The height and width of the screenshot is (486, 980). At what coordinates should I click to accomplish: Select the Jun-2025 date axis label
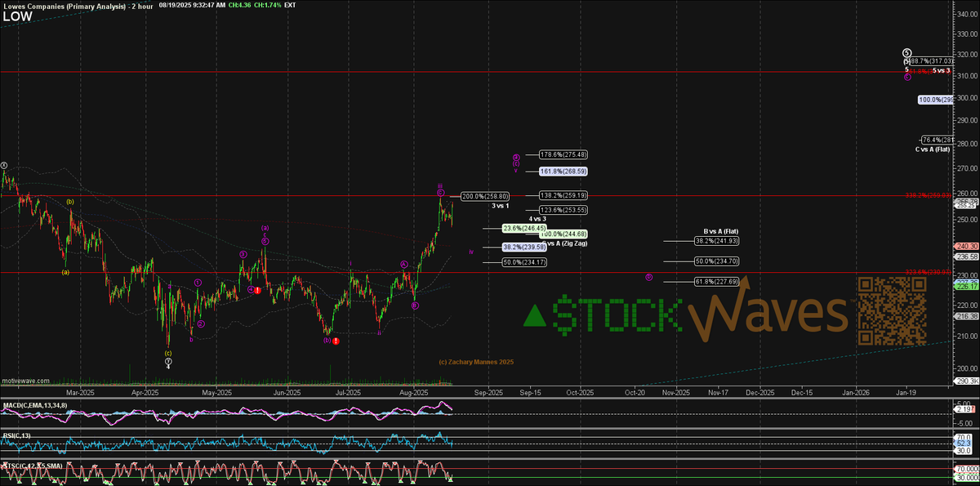tap(287, 393)
